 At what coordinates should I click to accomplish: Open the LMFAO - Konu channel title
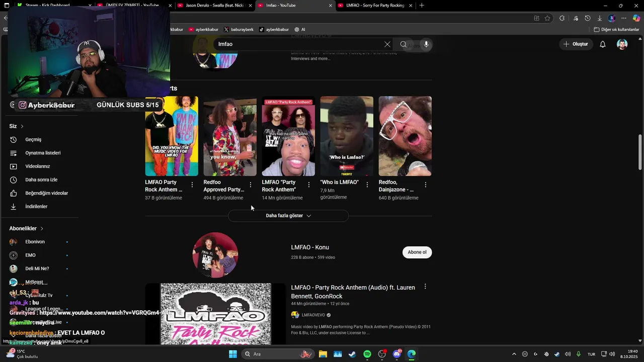[310, 247]
